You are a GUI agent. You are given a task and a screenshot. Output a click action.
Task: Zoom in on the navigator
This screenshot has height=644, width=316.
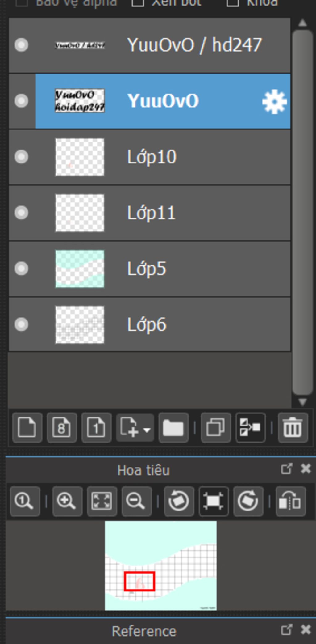pyautogui.click(x=67, y=501)
